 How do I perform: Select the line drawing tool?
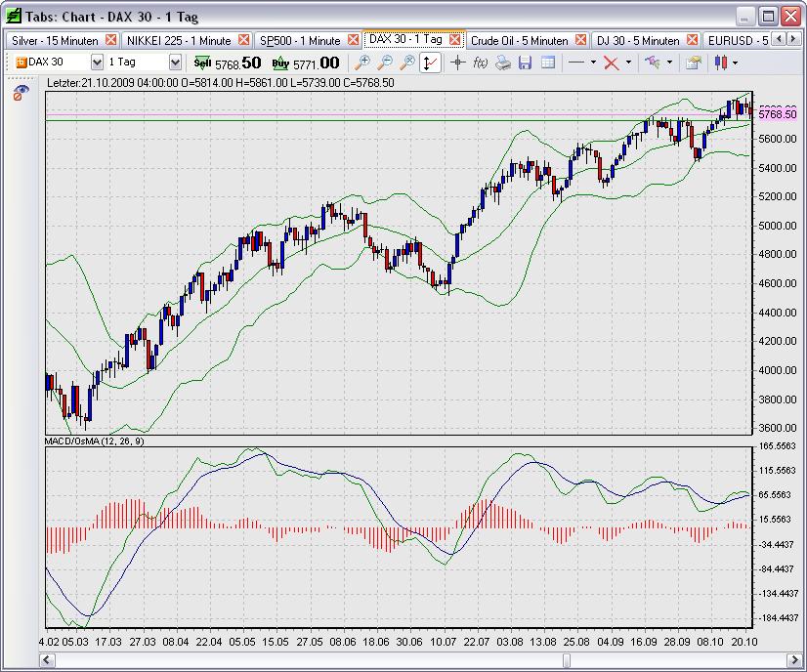click(576, 63)
